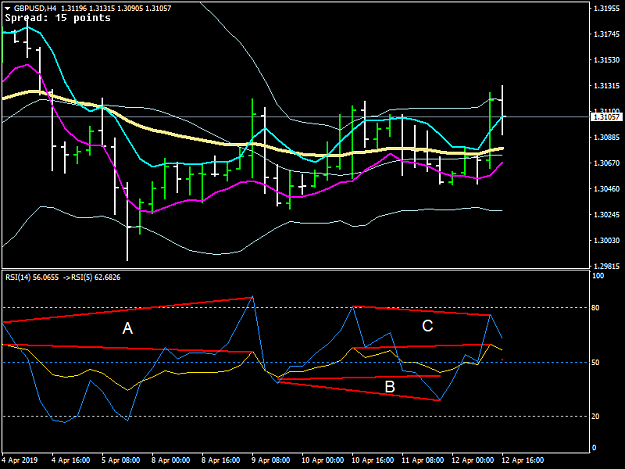Click price scale value 1.30460
This screenshot has height=469, width=625.
tap(606, 189)
